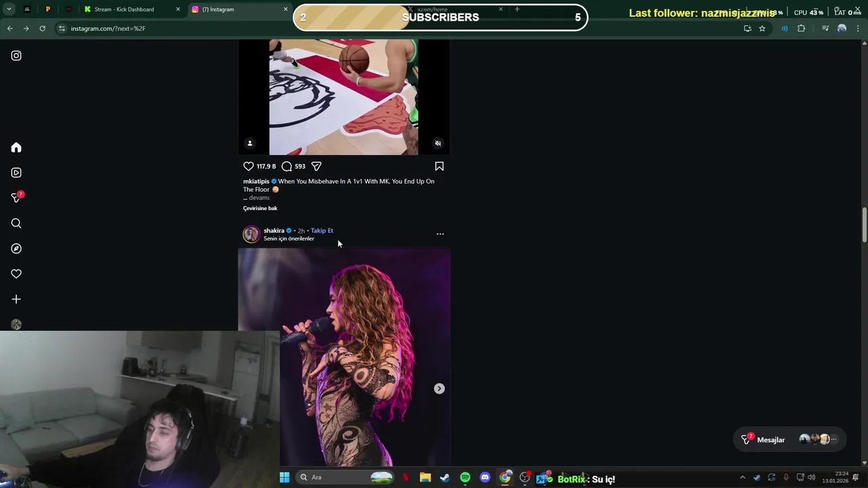Open the tab search dropdown arrow

[x=9, y=9]
